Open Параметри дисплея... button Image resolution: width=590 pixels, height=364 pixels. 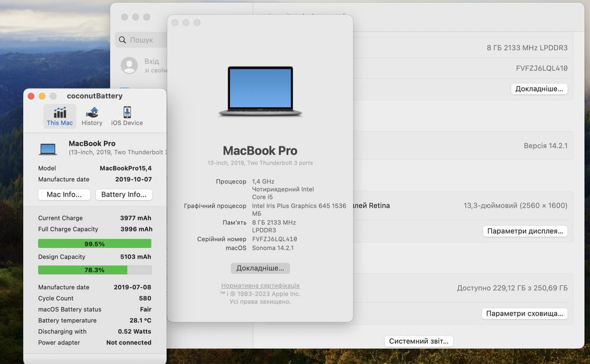point(525,231)
